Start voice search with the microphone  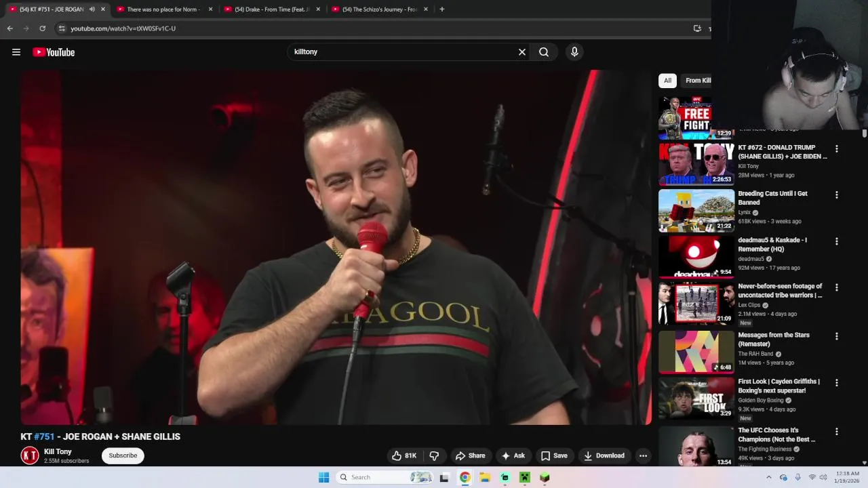pos(574,52)
